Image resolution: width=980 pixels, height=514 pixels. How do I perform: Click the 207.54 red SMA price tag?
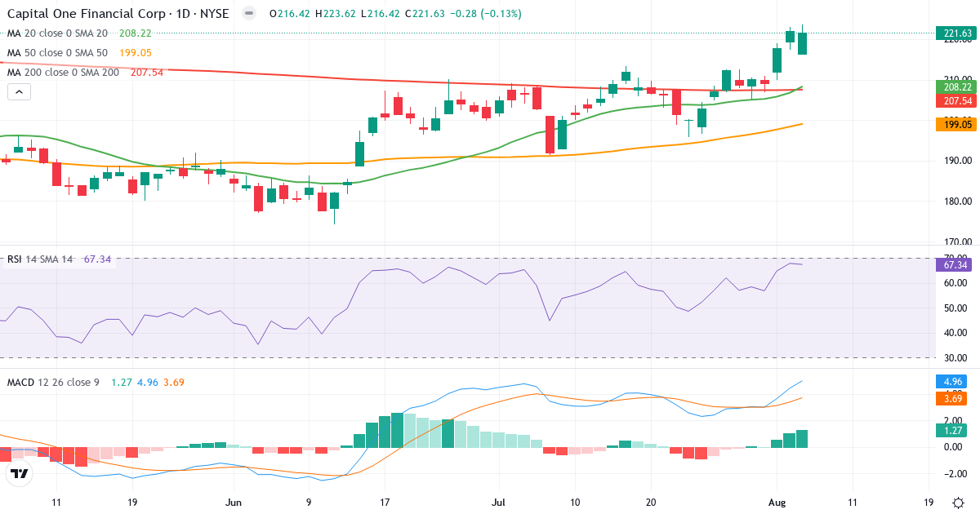pyautogui.click(x=956, y=100)
